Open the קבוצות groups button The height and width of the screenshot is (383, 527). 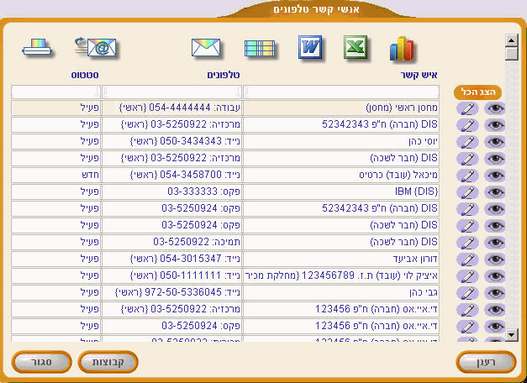coord(108,362)
